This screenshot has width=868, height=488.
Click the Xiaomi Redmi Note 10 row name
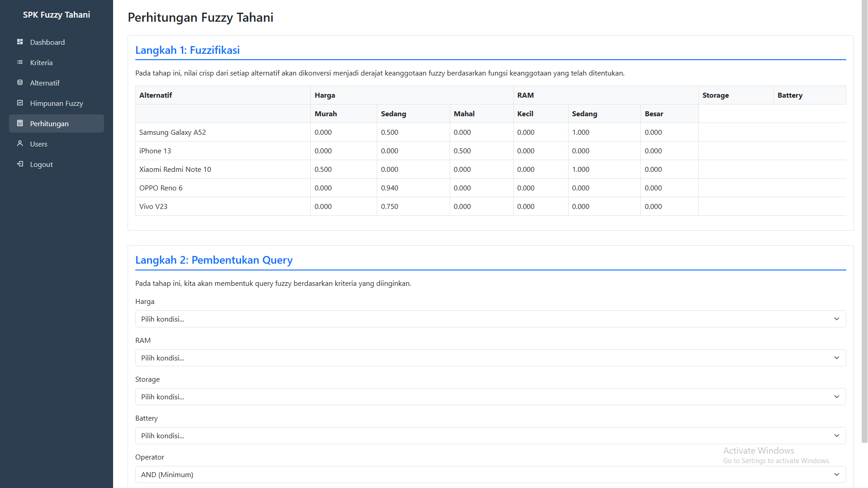tap(175, 169)
